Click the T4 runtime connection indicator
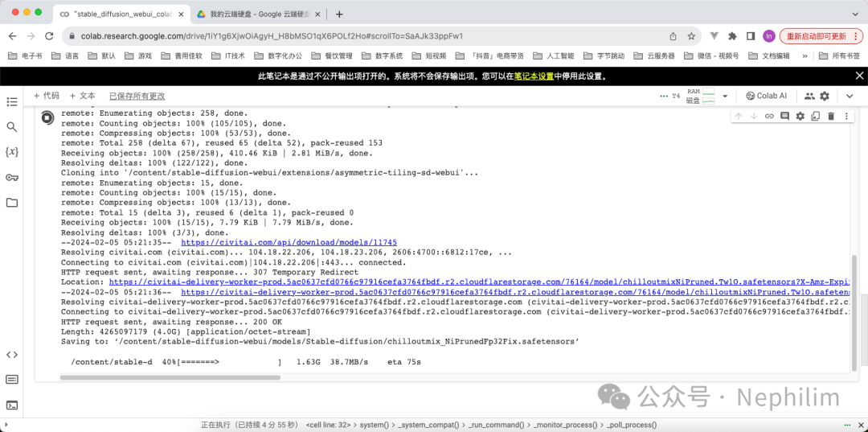Image resolution: width=868 pixels, height=432 pixels. 669,97
